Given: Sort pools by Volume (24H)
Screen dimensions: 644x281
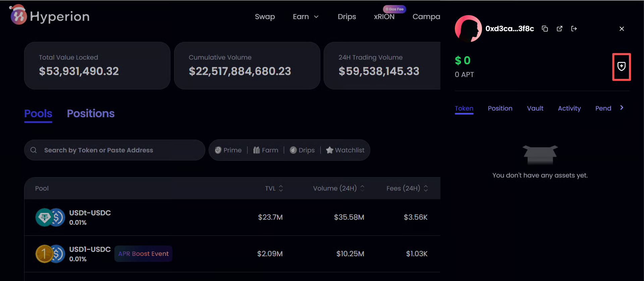Looking at the screenshot, I should (338, 188).
